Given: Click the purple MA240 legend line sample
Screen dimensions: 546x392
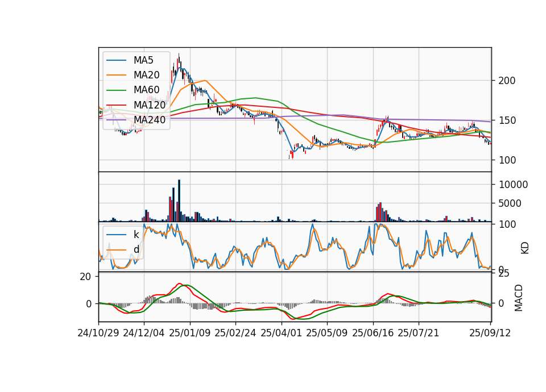Looking at the screenshot, I should coord(116,120).
